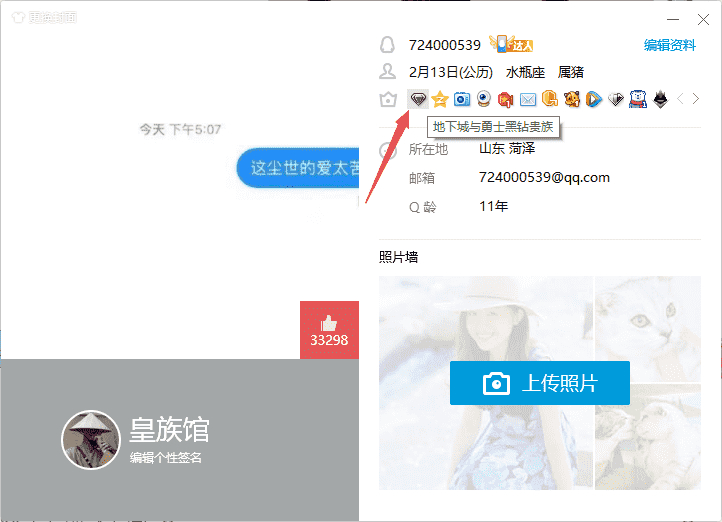Screen dimensions: 722x522
Task: Click the yellow star badge icon
Action: (x=440, y=99)
